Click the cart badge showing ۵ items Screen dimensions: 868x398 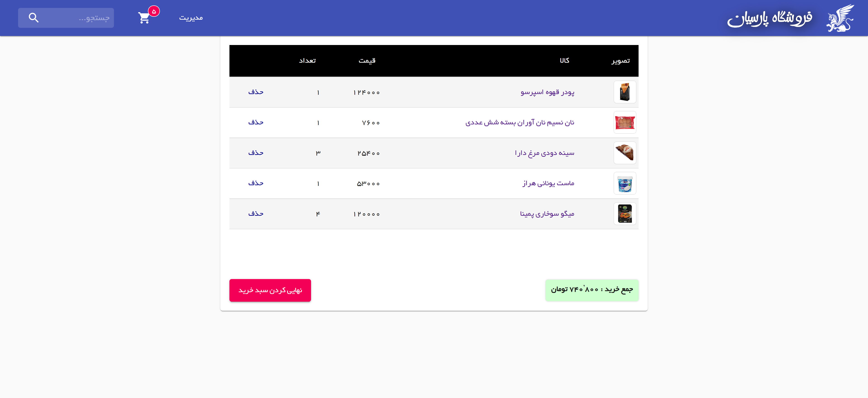coord(154,12)
